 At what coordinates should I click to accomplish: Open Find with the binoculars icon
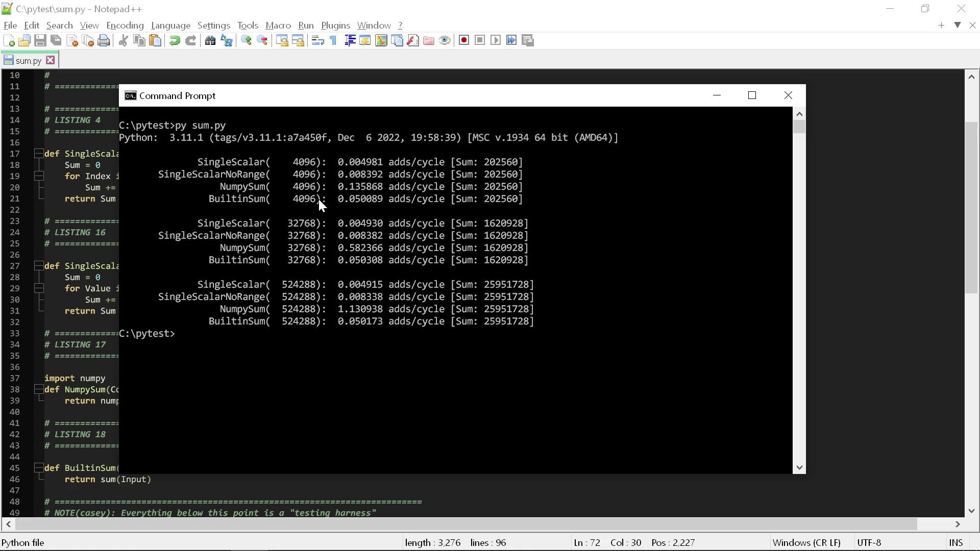[x=210, y=41]
